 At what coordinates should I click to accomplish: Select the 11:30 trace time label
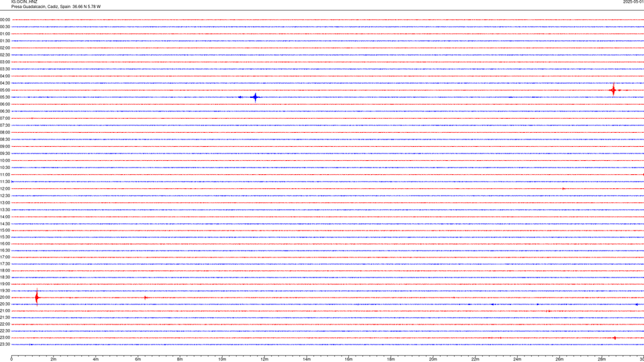tap(5, 182)
